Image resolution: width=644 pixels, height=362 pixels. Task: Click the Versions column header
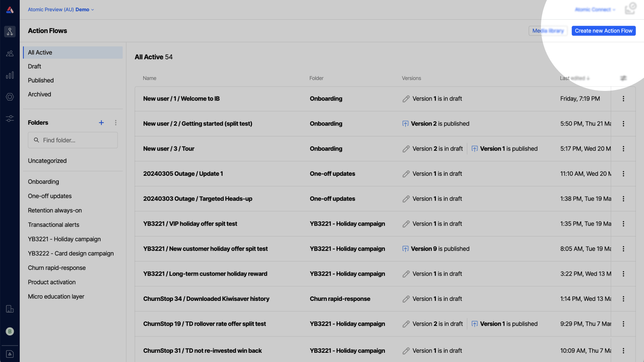(411, 78)
